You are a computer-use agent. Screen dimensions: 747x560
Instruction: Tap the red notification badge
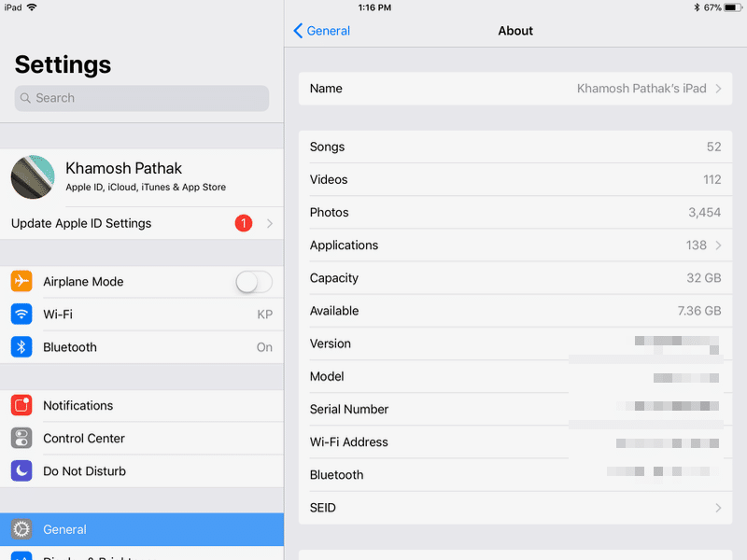(244, 224)
